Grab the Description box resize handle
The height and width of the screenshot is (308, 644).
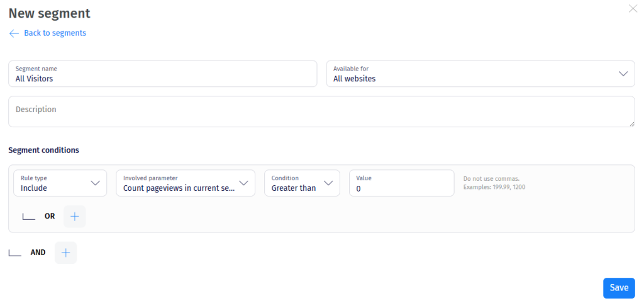(632, 124)
